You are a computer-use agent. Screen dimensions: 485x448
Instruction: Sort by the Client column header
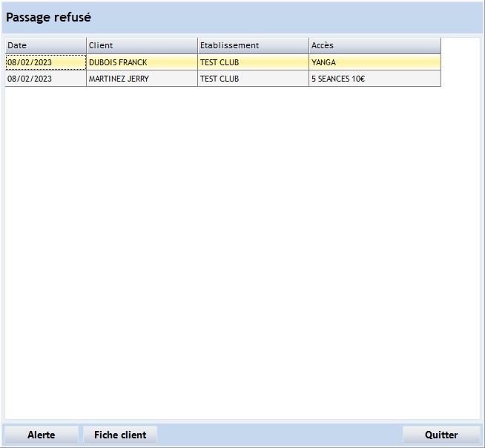[142, 46]
